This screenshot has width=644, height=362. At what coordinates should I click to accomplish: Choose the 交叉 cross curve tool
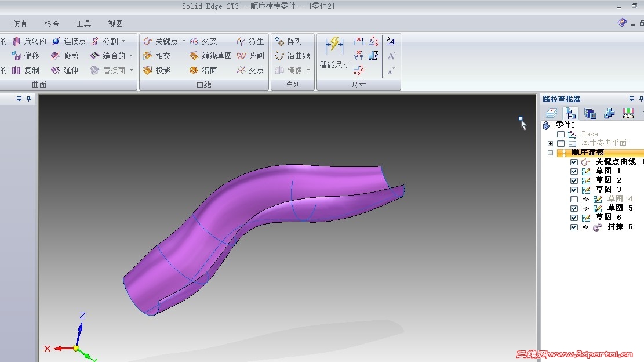pyautogui.click(x=203, y=41)
